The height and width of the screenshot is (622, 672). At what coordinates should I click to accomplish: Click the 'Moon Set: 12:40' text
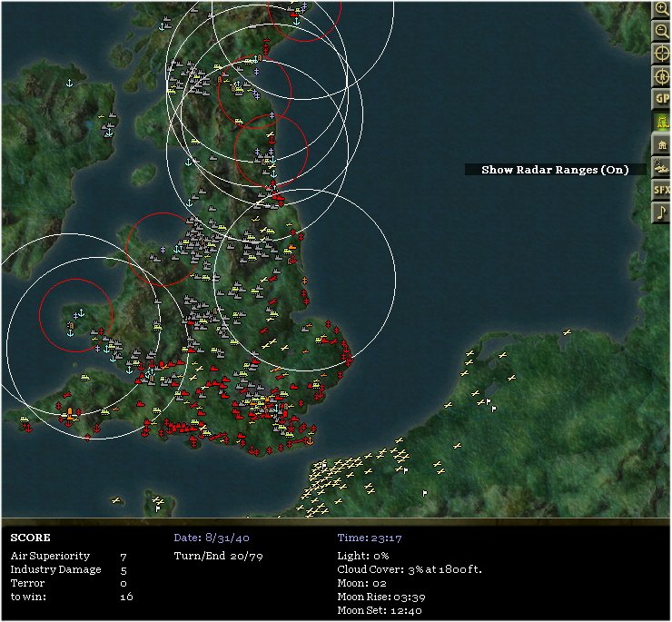click(380, 610)
